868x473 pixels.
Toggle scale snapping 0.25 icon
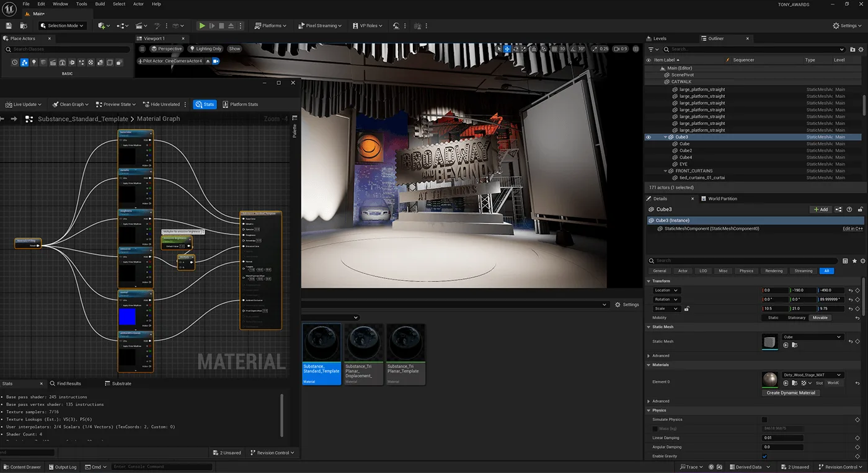(594, 48)
